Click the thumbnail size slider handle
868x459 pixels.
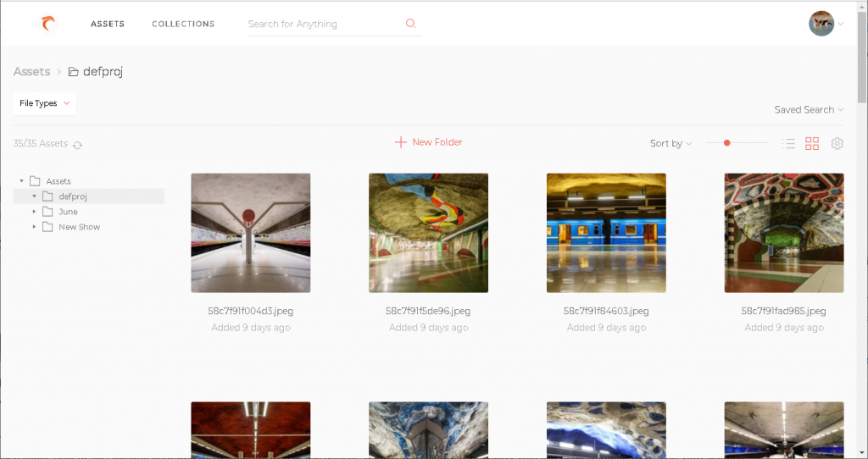(726, 143)
